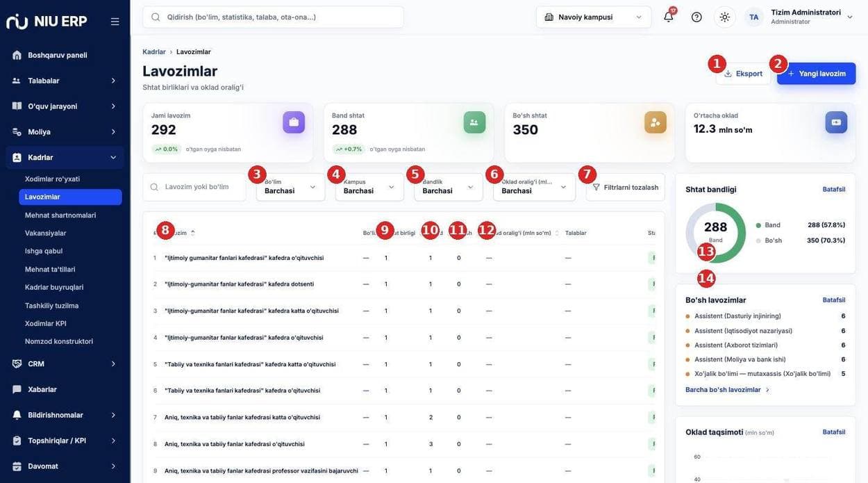Open the Barcha bo'sh lavozimlar link
The width and height of the screenshot is (868, 483).
pyautogui.click(x=728, y=390)
